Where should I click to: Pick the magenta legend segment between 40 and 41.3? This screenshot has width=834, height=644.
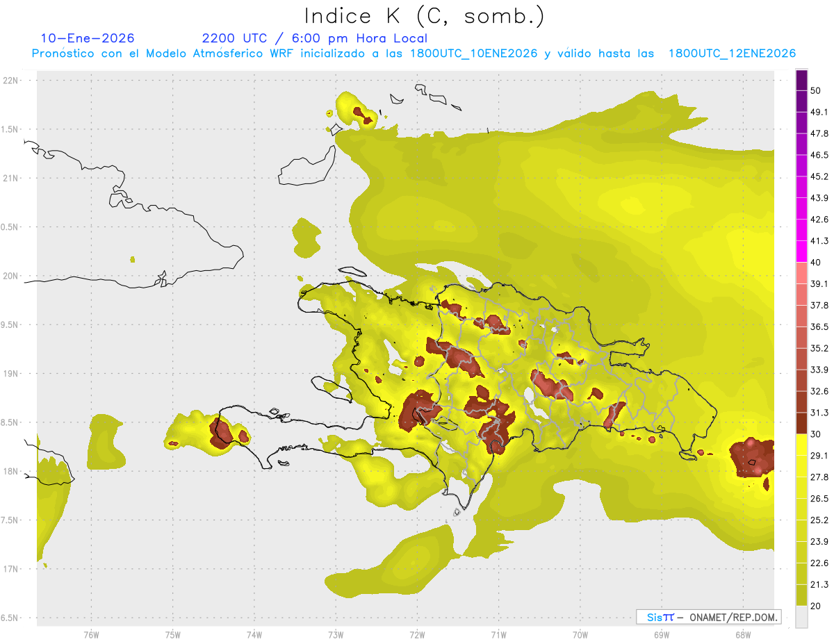[x=801, y=251]
